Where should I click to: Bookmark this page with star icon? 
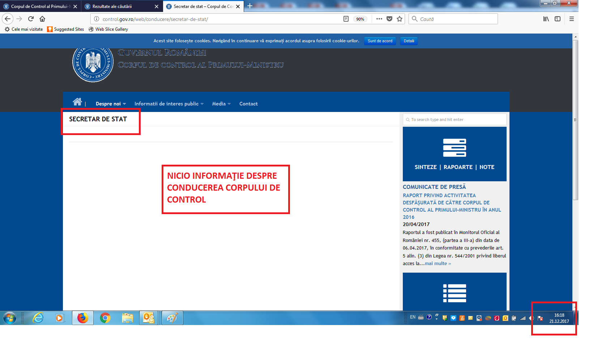(400, 19)
